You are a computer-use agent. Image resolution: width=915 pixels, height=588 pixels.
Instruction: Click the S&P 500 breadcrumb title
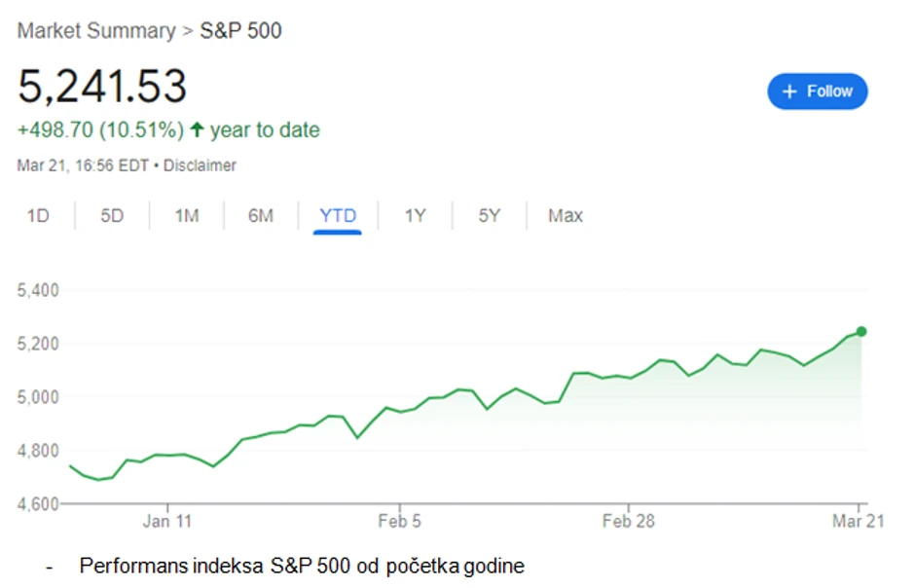point(240,31)
